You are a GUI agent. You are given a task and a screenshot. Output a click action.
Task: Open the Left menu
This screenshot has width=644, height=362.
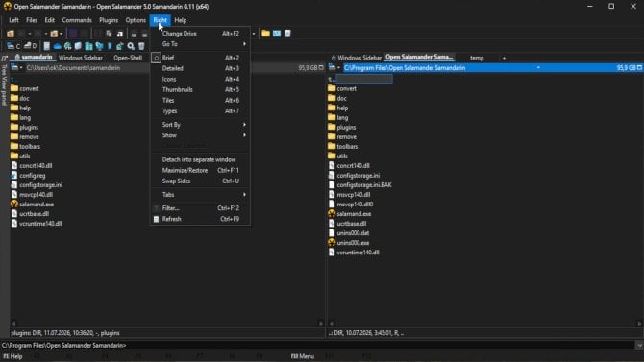13,20
